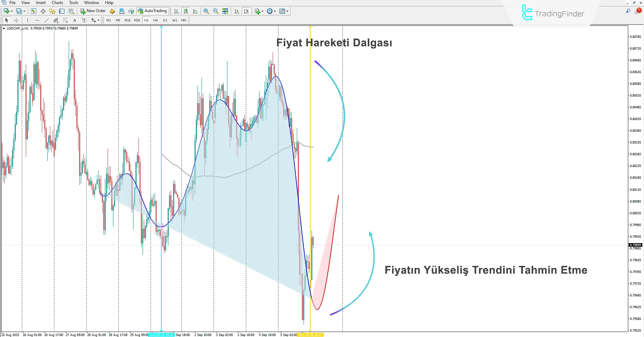This screenshot has width=644, height=337.
Task: Expand the chart periodicity clock dropdown
Action: (x=275, y=11)
